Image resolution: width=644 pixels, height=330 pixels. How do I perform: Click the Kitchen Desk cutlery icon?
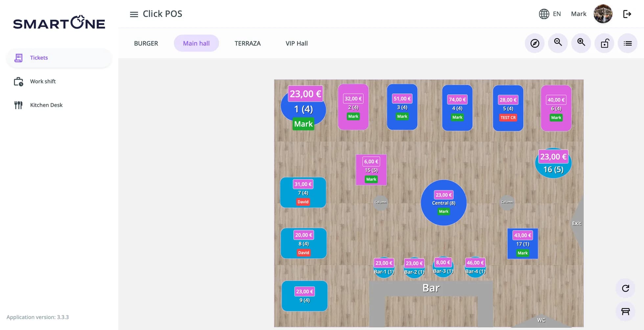[18, 105]
